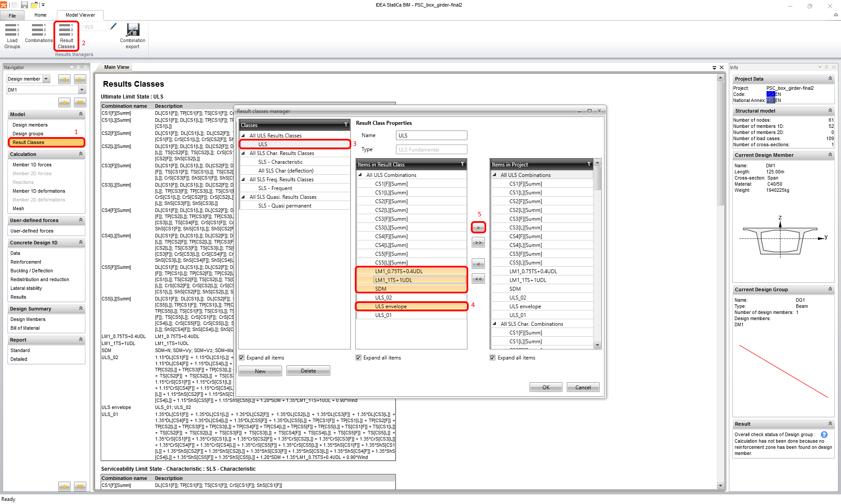Collapse All SLS Char. Results Classes node
The image size is (841, 504).
point(244,153)
